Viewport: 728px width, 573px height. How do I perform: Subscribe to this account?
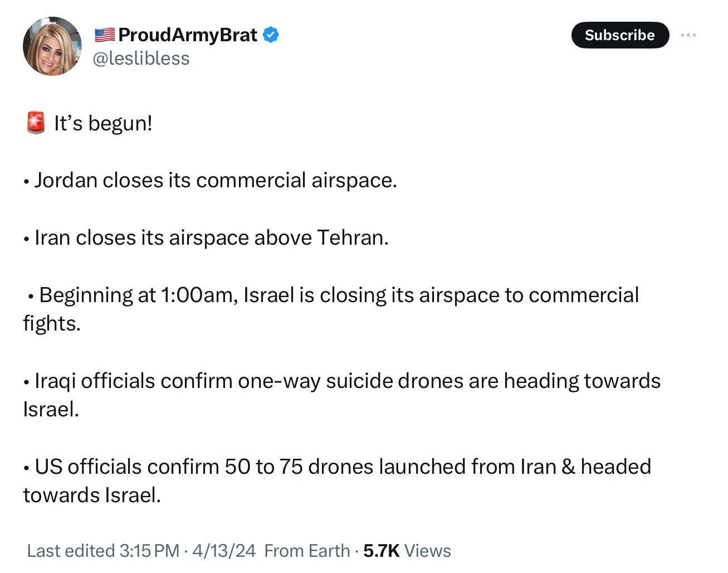(x=620, y=35)
